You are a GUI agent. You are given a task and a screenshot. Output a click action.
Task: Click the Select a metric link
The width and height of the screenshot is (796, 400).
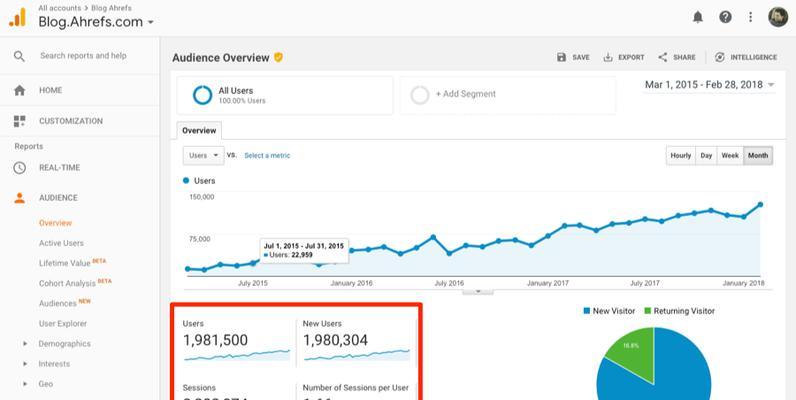pyautogui.click(x=267, y=156)
